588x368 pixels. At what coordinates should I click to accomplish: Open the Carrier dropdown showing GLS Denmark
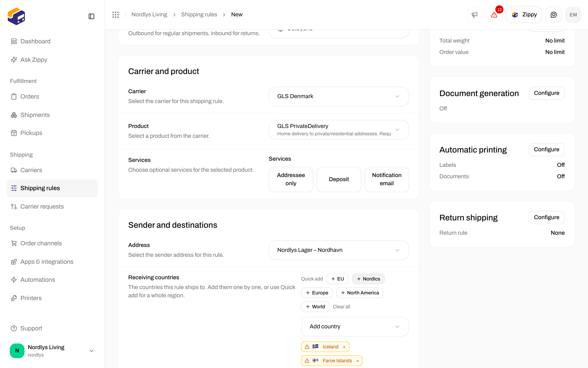pyautogui.click(x=339, y=96)
